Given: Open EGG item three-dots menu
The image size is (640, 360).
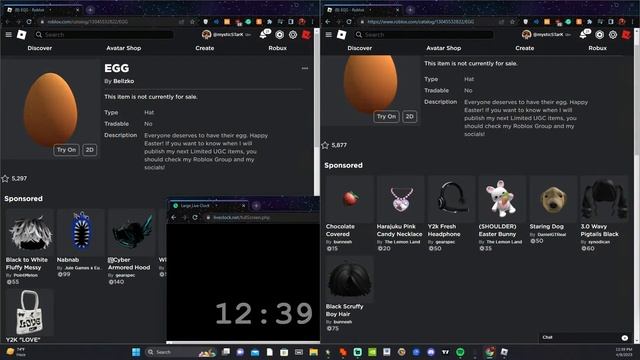Looking at the screenshot, I should click(305, 68).
